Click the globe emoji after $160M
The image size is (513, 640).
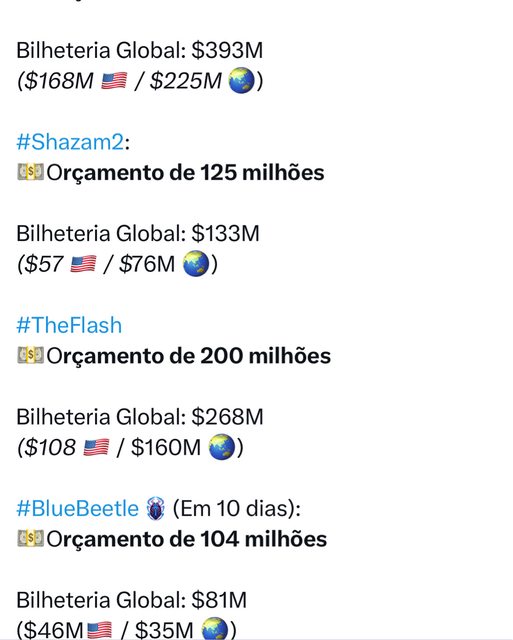pos(221,447)
